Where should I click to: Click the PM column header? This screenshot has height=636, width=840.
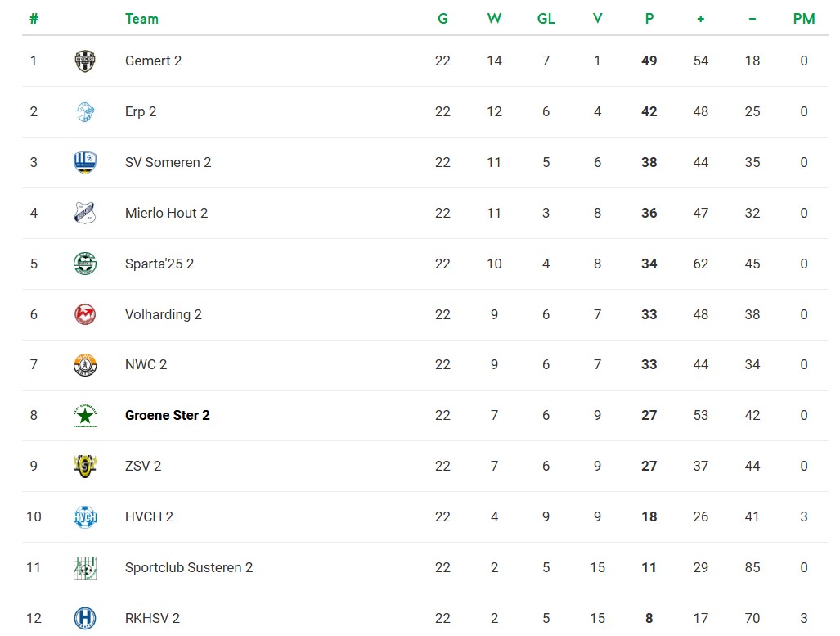tap(803, 19)
